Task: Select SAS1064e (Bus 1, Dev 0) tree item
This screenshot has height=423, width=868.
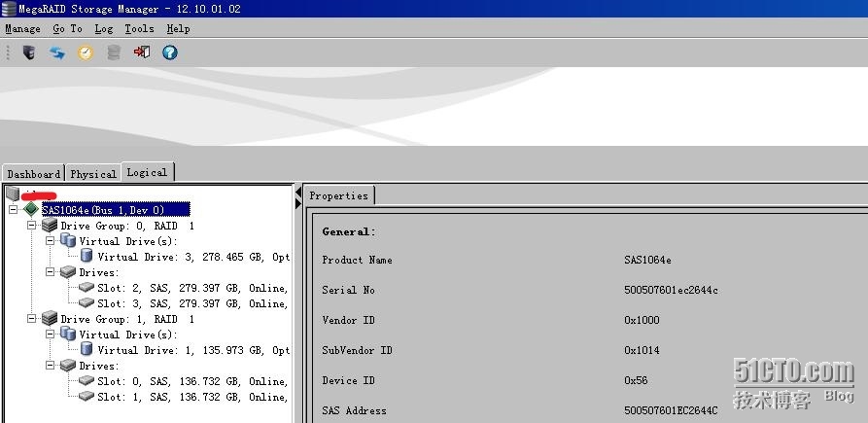Action: tap(116, 210)
